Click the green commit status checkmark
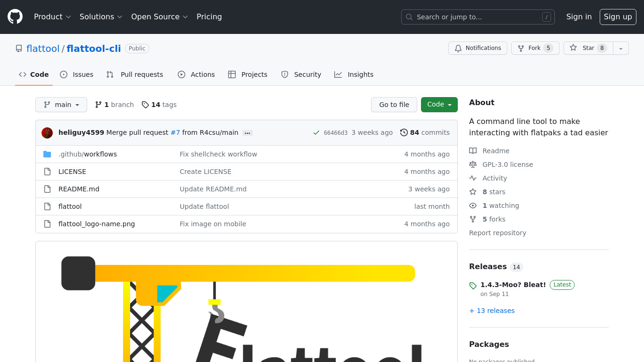Image resolution: width=644 pixels, height=362 pixels. tap(316, 133)
